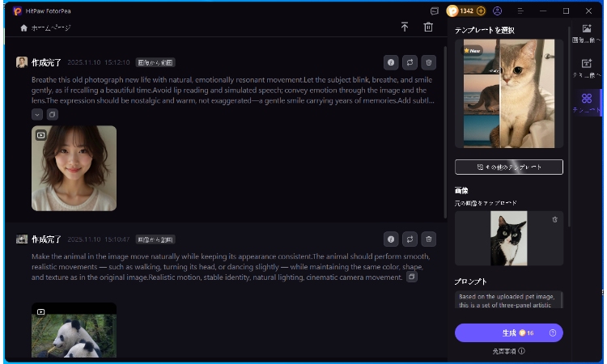The width and height of the screenshot is (607, 364).
Task: Copy the portrait task prompt text
Action: point(53,115)
